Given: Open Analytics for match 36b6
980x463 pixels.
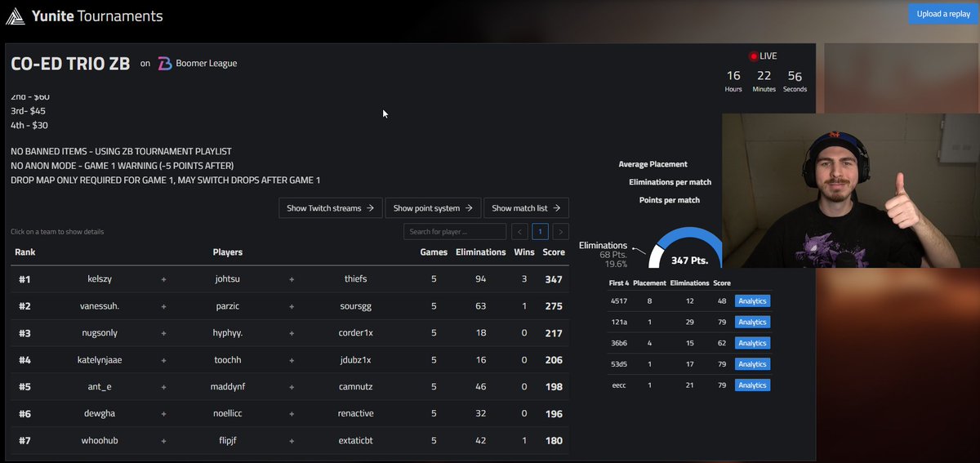Looking at the screenshot, I should (x=752, y=343).
